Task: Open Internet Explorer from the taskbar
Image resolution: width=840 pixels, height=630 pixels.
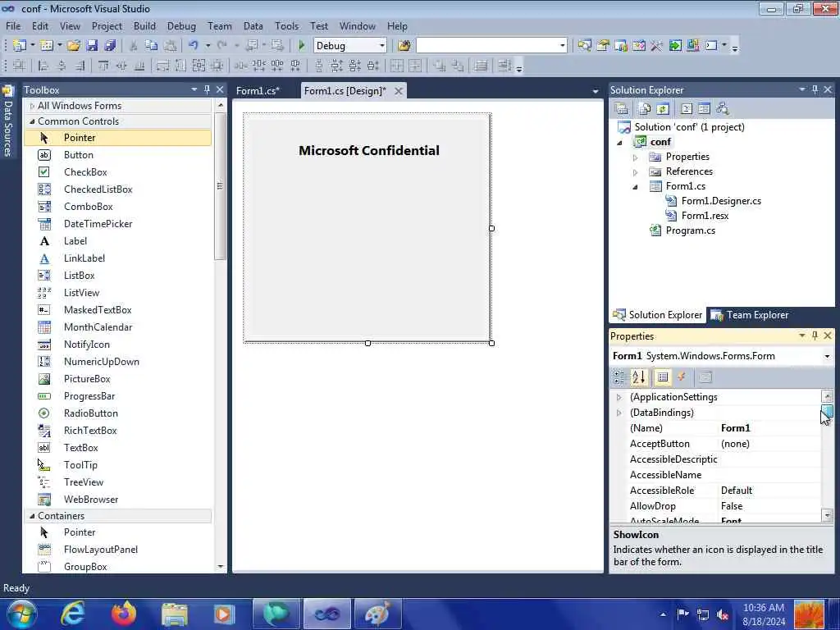Action: [73, 614]
